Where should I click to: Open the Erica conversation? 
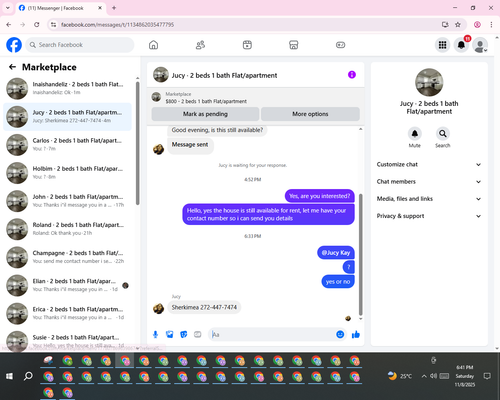point(68,313)
